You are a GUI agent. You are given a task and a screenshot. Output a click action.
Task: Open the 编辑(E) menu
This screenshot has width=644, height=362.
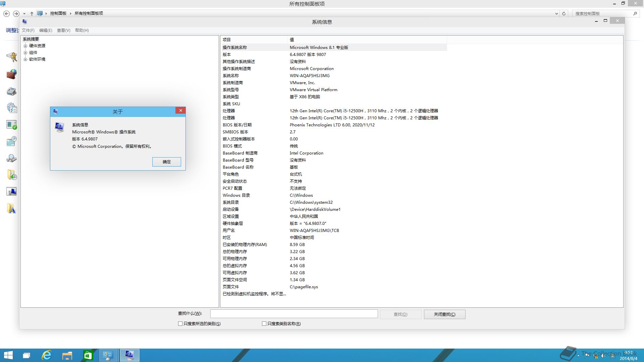point(46,30)
